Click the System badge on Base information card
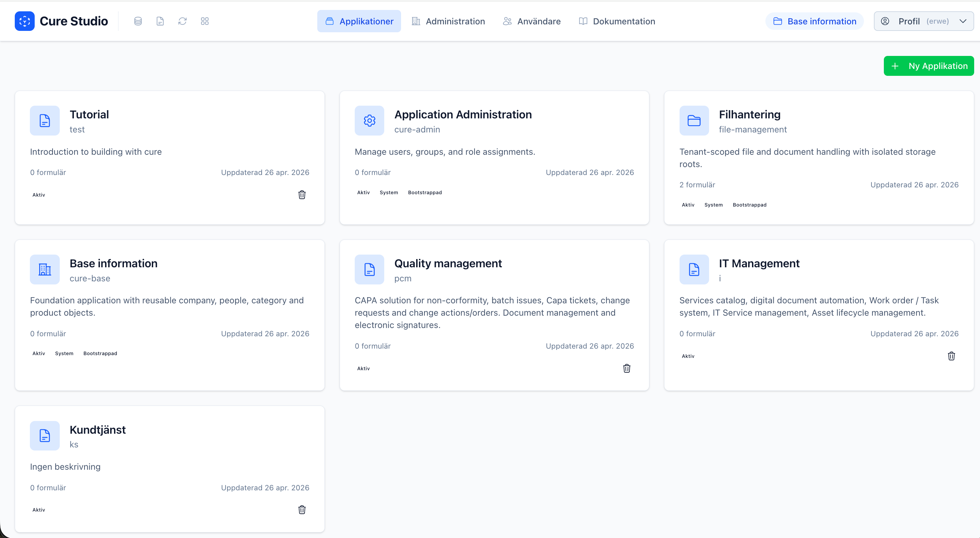The width and height of the screenshot is (980, 538). [x=64, y=353]
